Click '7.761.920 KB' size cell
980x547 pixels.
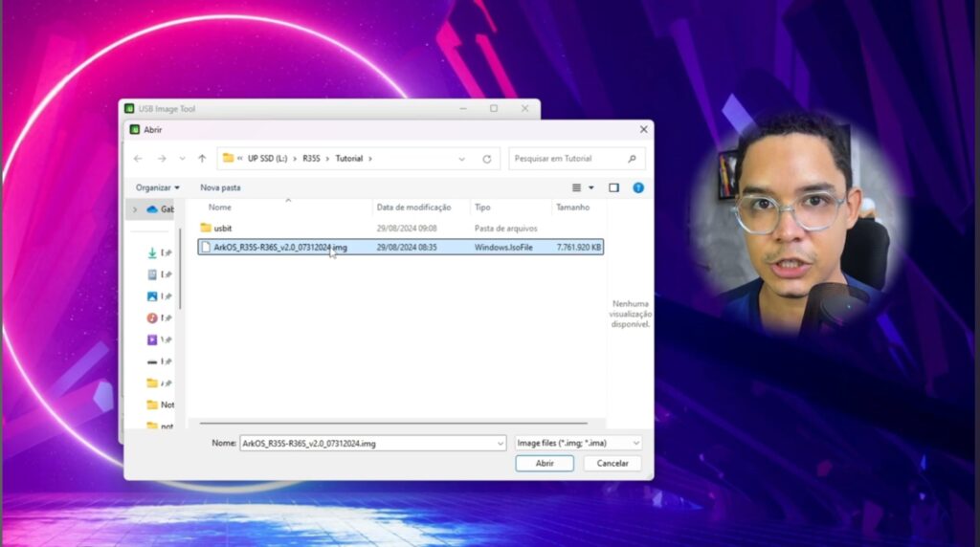point(579,248)
